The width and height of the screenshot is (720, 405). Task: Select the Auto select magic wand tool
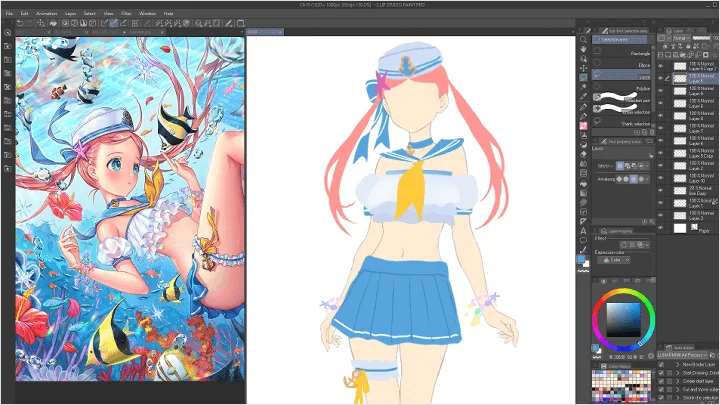[583, 87]
